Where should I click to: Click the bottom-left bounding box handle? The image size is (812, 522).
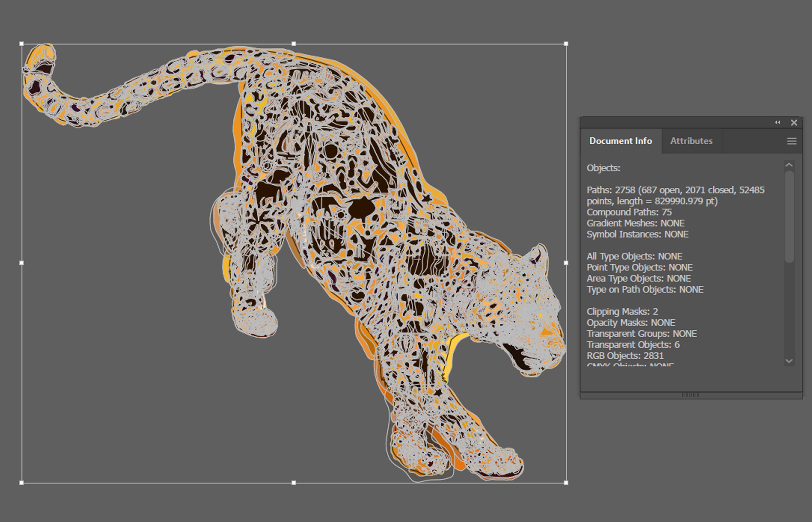tap(22, 483)
